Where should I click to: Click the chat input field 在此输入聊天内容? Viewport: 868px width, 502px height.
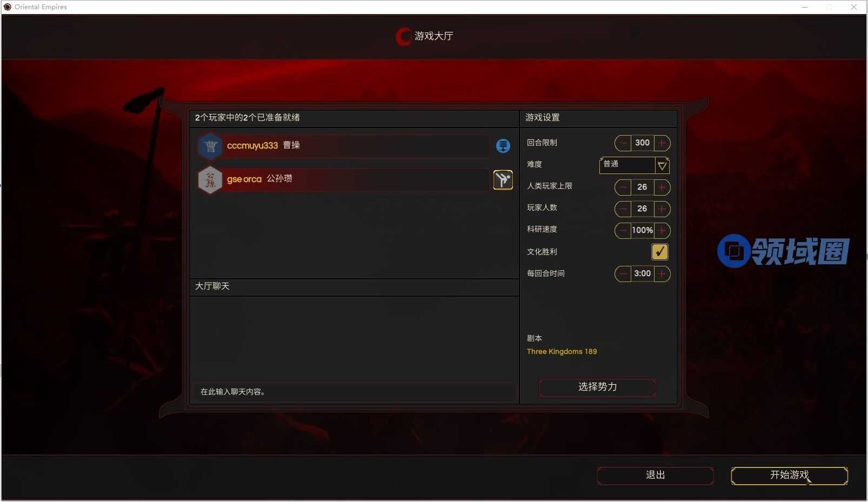point(355,392)
